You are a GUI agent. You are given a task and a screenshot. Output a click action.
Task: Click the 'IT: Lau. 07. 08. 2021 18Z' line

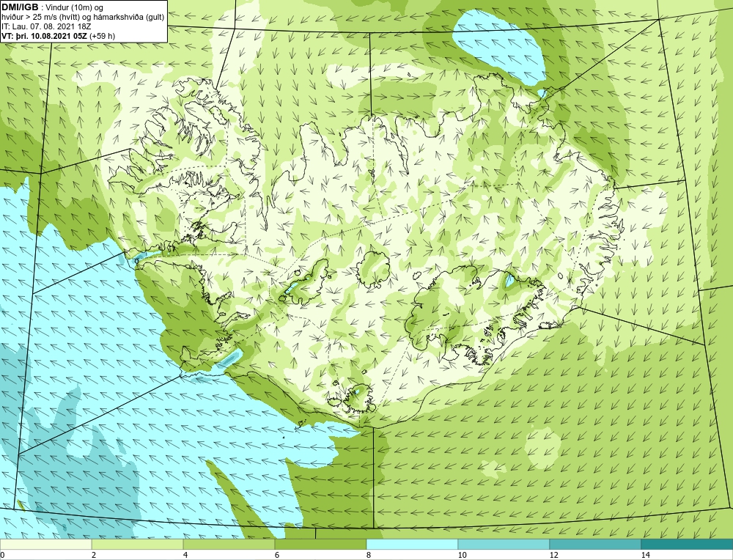point(46,26)
